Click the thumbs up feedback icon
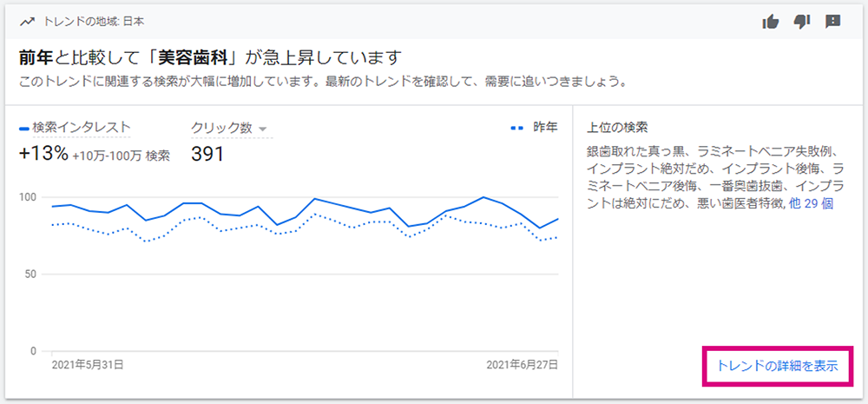 770,23
